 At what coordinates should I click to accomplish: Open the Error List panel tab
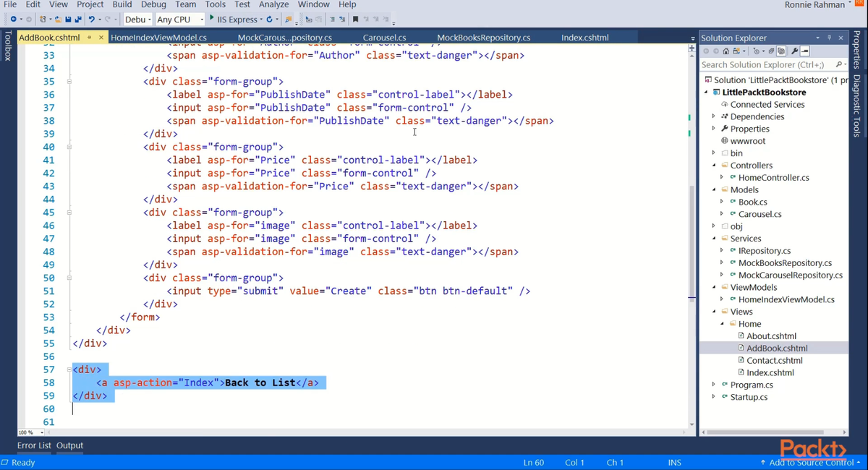(x=34, y=445)
